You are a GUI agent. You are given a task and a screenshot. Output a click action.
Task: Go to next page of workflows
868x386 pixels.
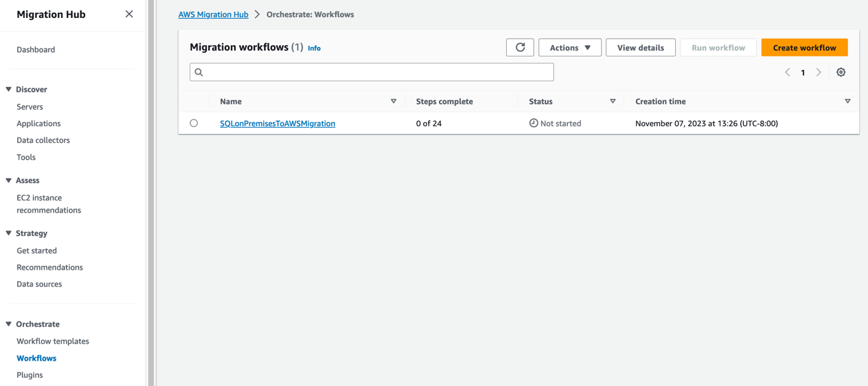click(x=819, y=72)
